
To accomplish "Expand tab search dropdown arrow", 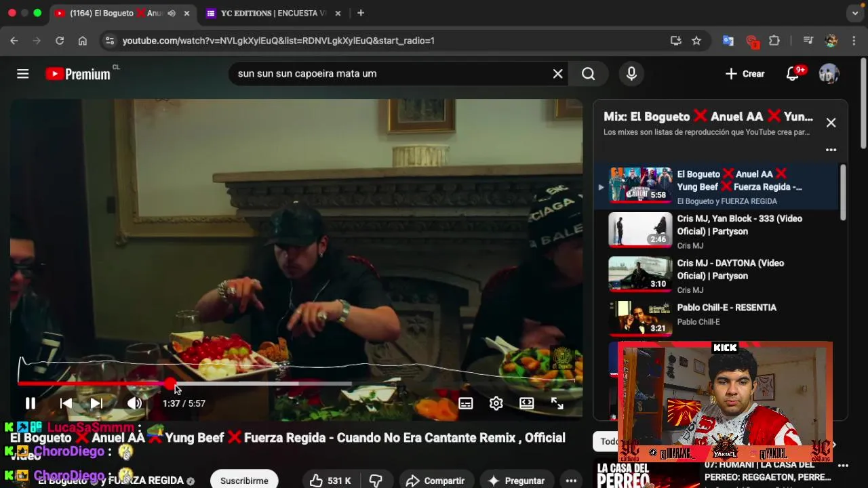I will 855,13.
